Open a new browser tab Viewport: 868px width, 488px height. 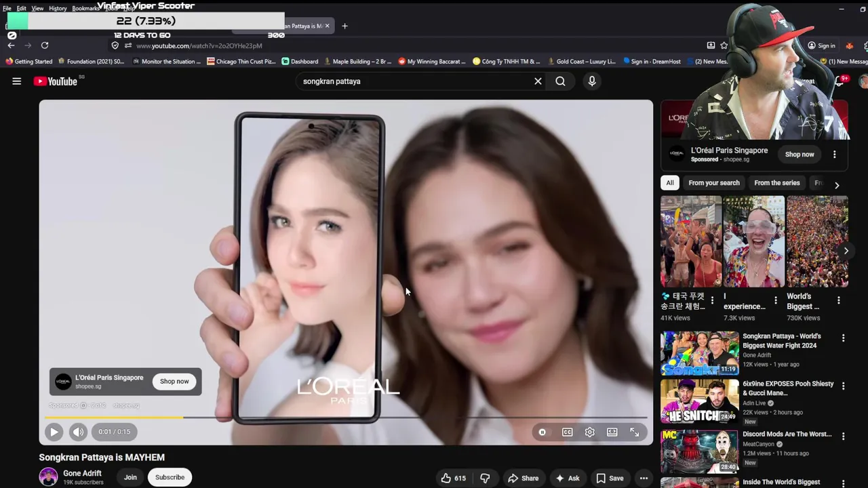pos(344,26)
